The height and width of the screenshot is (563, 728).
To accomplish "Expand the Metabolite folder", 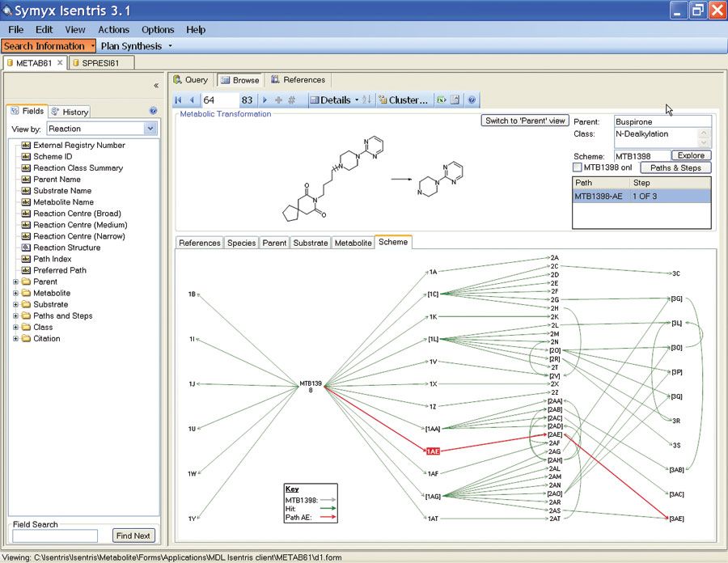I will pos(16,294).
